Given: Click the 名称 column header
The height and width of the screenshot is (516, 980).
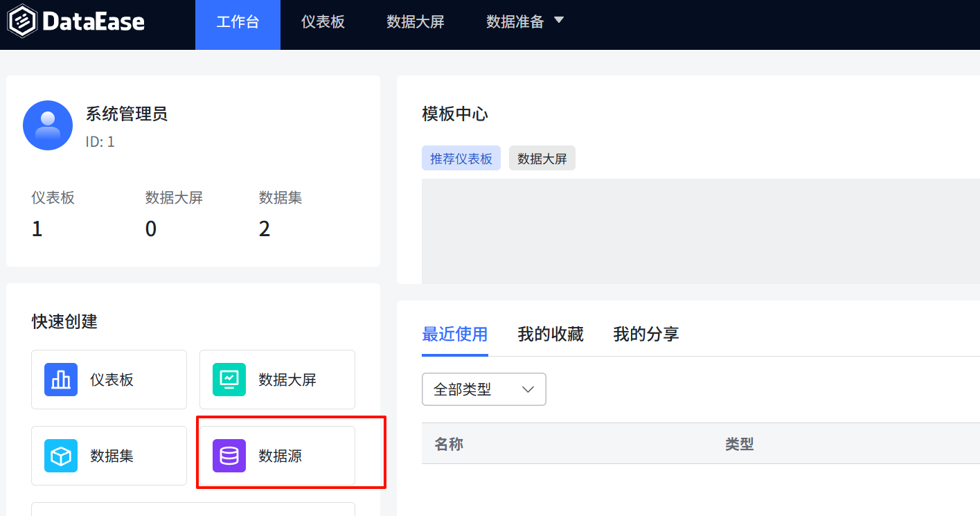Looking at the screenshot, I should (x=449, y=444).
